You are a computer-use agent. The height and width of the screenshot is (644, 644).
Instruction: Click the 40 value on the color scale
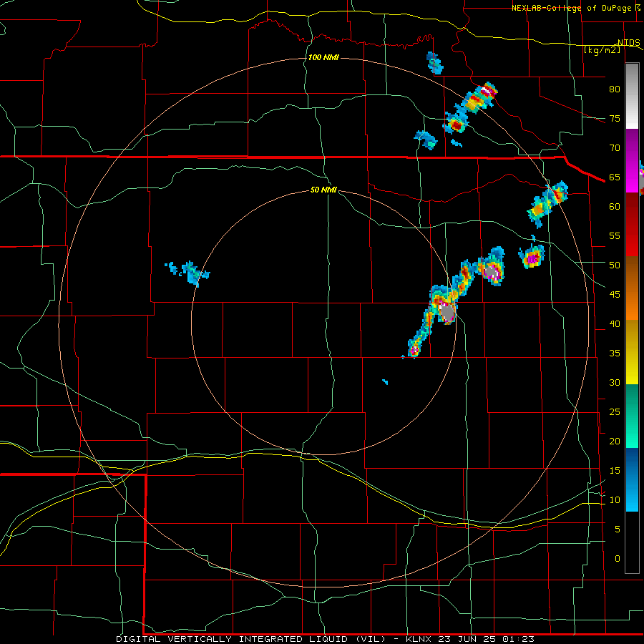(615, 323)
